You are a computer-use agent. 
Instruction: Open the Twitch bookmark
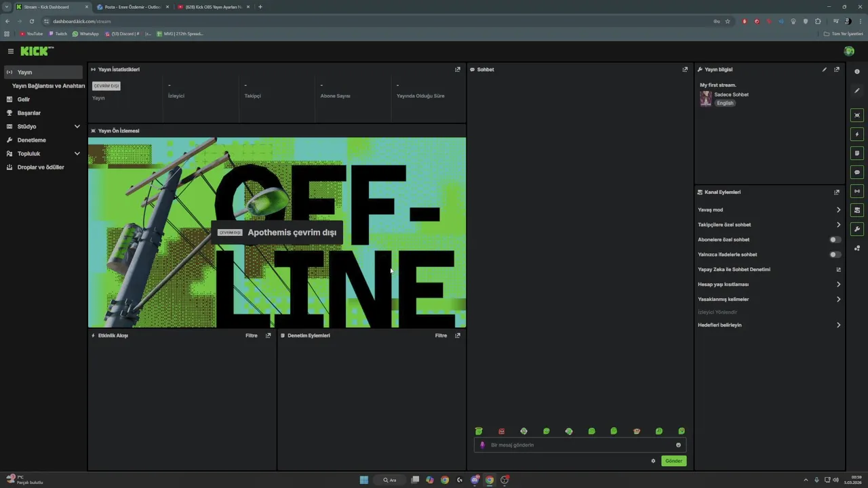pyautogui.click(x=58, y=33)
